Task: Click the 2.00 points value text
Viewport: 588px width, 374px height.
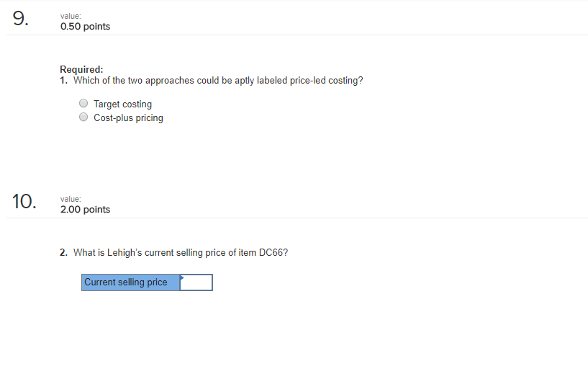Action: 85,209
